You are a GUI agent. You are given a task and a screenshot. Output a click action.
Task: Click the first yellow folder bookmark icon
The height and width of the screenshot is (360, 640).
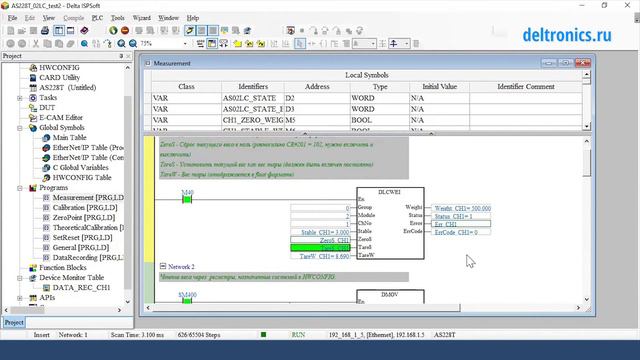click(x=238, y=43)
